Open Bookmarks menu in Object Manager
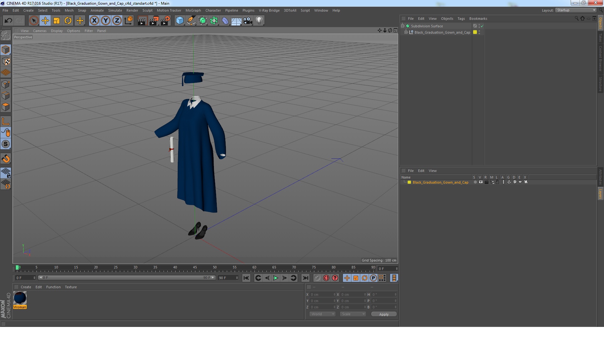This screenshot has height=364, width=604. click(478, 19)
